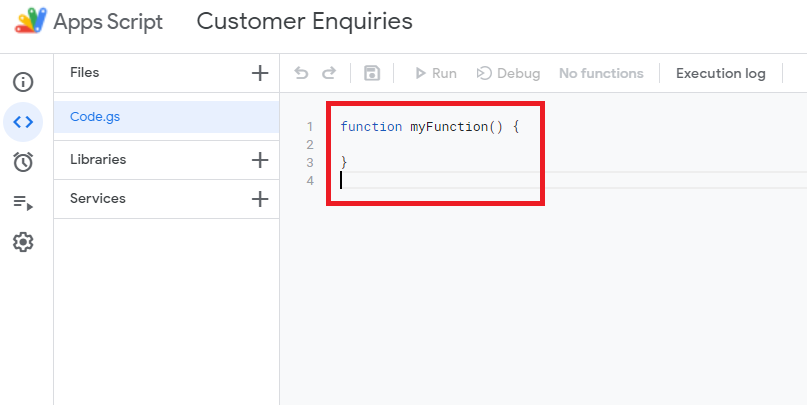Image resolution: width=807 pixels, height=405 pixels.
Task: Click the Apps Script logo
Action: pos(31,21)
